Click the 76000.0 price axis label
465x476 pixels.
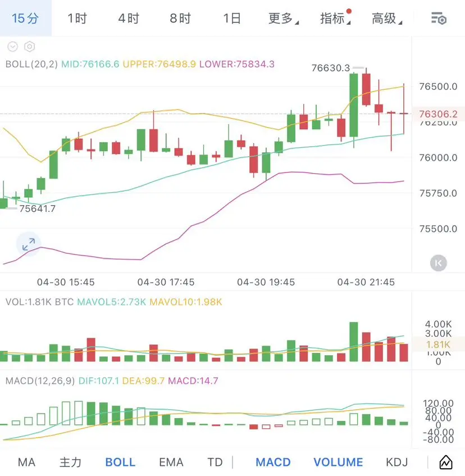[x=438, y=158]
